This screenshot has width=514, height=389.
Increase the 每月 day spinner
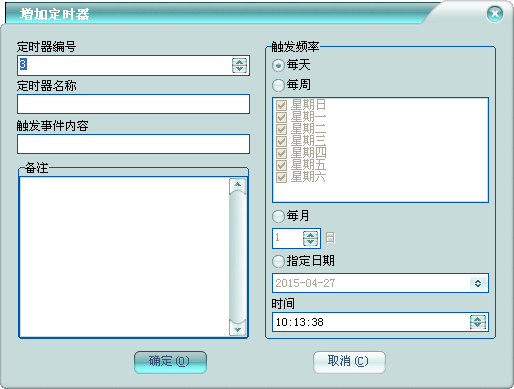pos(310,235)
